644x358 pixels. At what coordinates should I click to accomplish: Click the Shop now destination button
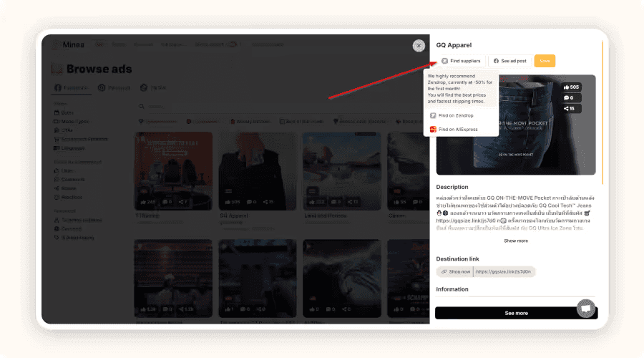click(x=455, y=271)
